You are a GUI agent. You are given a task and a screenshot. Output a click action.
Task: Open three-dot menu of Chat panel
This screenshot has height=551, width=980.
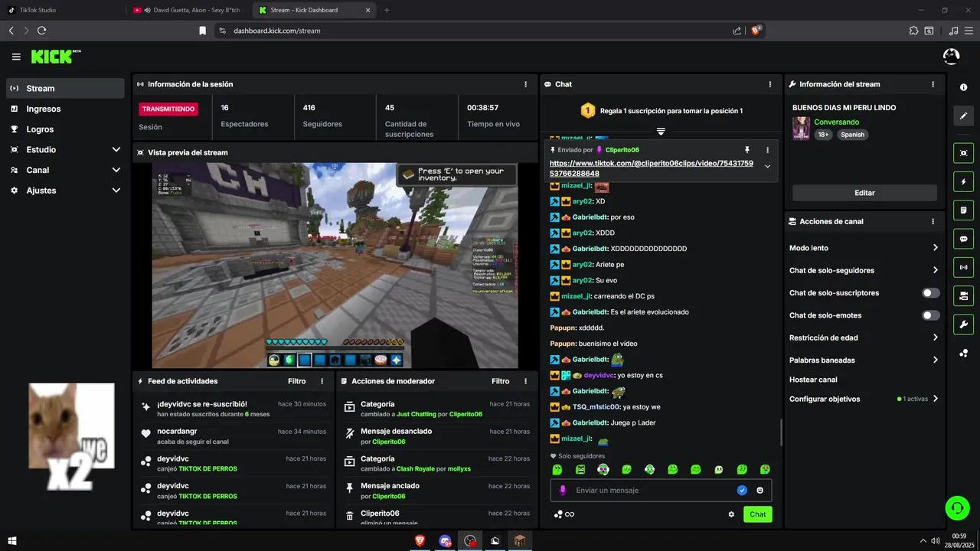coord(770,84)
